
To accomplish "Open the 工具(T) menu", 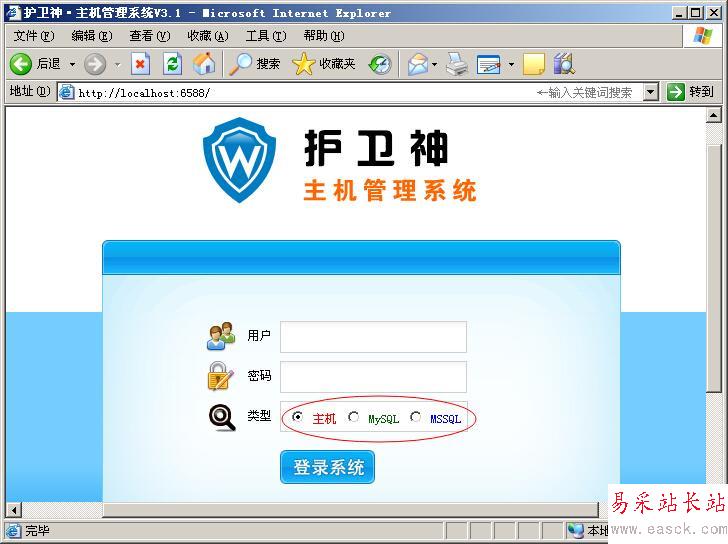I will point(266,36).
